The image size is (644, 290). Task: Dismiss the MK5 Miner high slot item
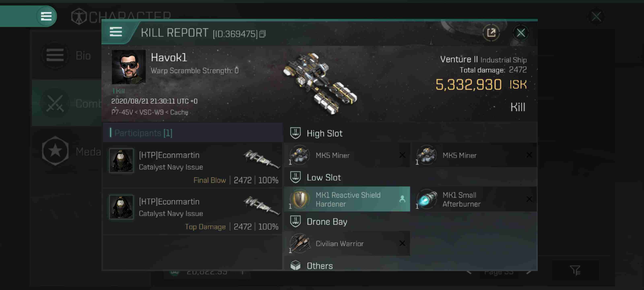(402, 155)
